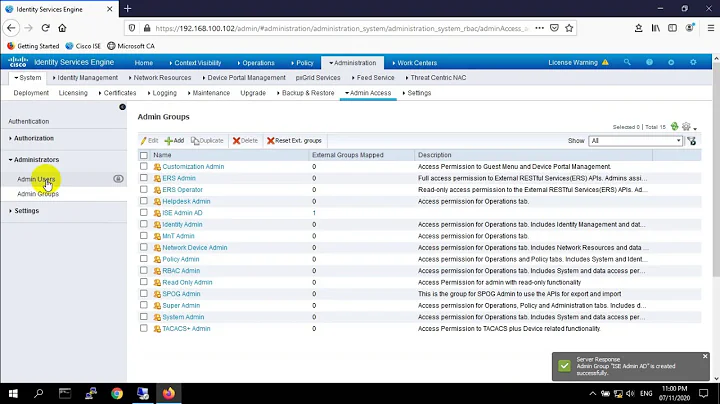Viewport: 720px width, 404px height.
Task: Open the table column settings gear
Action: pyautogui.click(x=686, y=126)
